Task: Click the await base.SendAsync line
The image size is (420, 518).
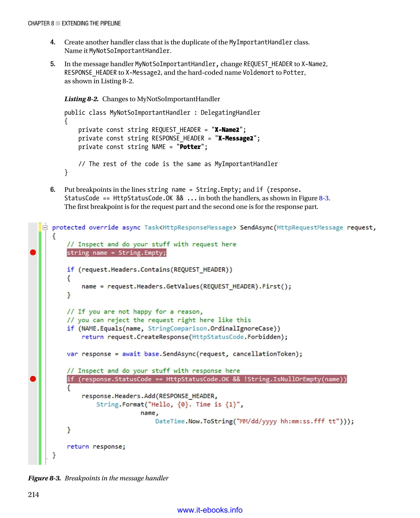Action: tap(184, 354)
